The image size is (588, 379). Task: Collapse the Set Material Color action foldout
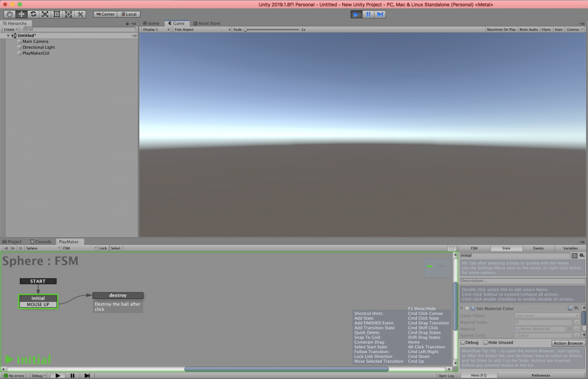[x=461, y=308]
